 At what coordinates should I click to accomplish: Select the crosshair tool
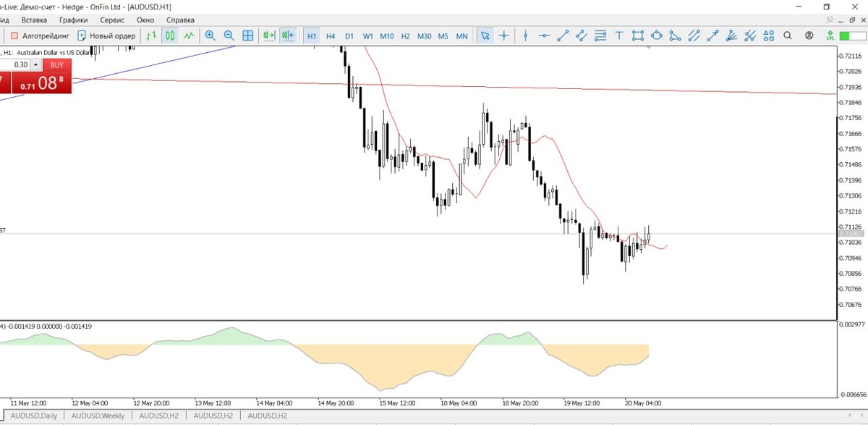(504, 35)
